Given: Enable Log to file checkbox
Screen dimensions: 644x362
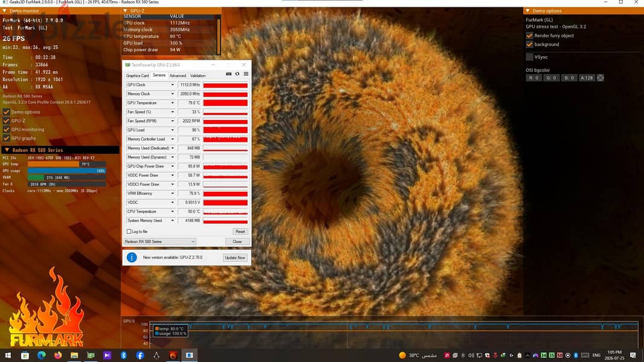Looking at the screenshot, I should click(x=129, y=232).
